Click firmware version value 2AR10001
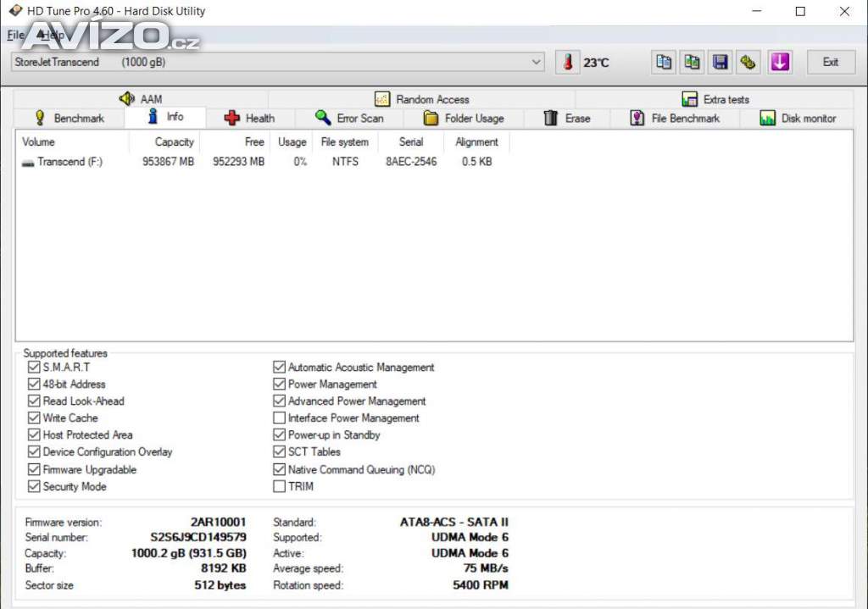The height and width of the screenshot is (609, 868). 218,522
